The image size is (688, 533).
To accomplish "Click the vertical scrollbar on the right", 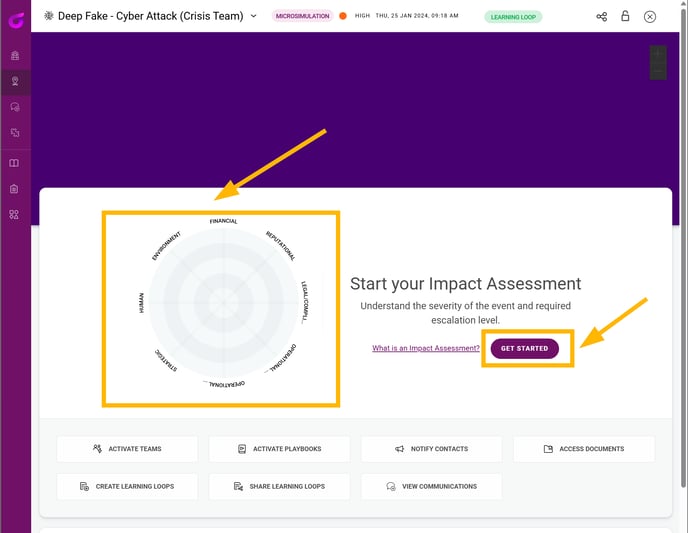I will (684, 246).
